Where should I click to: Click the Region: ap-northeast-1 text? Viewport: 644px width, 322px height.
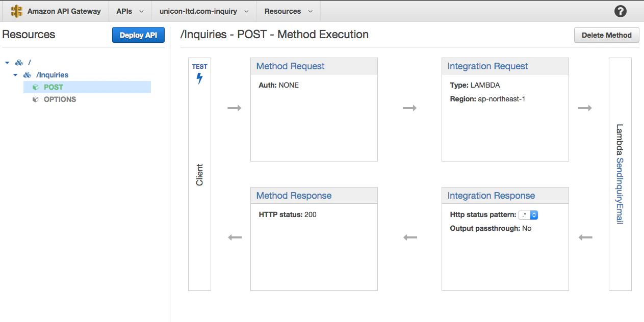click(x=487, y=99)
